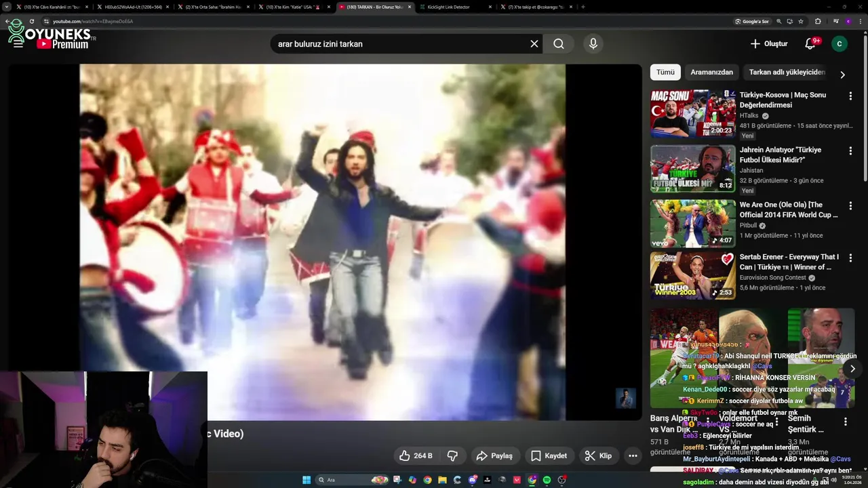Image resolution: width=868 pixels, height=488 pixels.
Task: Like the video with thumbs up
Action: [x=416, y=456]
